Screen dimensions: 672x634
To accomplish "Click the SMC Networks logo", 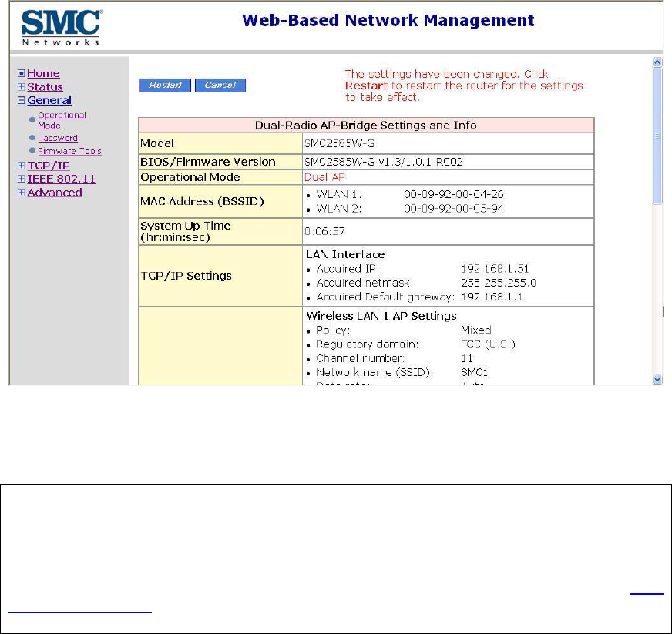I will click(62, 28).
